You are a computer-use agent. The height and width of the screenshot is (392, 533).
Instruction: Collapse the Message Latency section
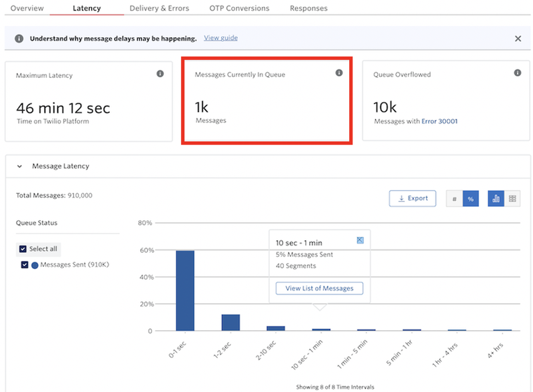click(x=18, y=166)
